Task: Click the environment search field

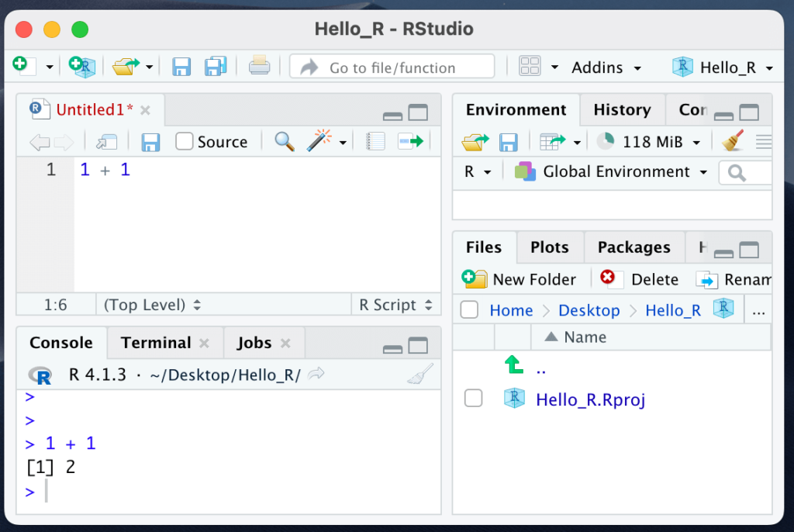Action: [745, 173]
